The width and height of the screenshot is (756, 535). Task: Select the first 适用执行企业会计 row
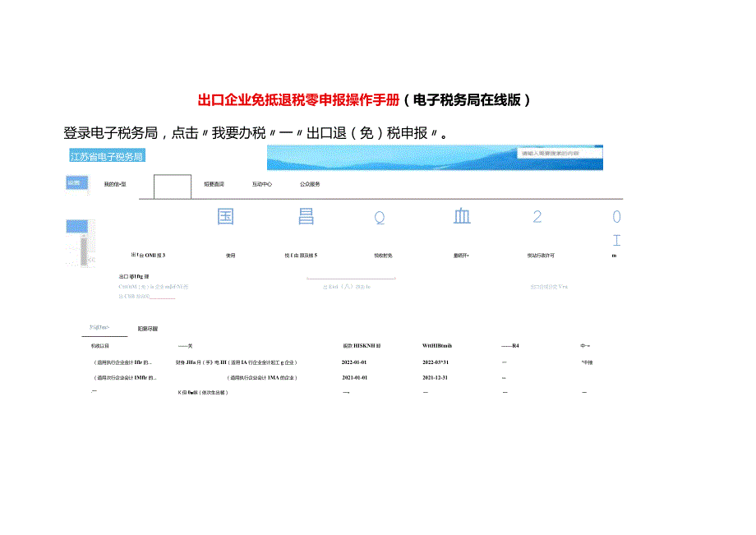click(x=123, y=362)
